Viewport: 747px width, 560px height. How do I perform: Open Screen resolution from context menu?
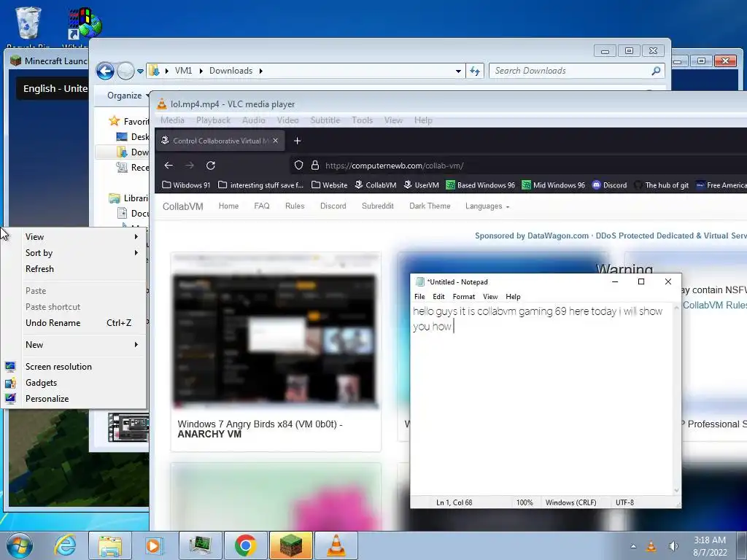(x=74, y=367)
